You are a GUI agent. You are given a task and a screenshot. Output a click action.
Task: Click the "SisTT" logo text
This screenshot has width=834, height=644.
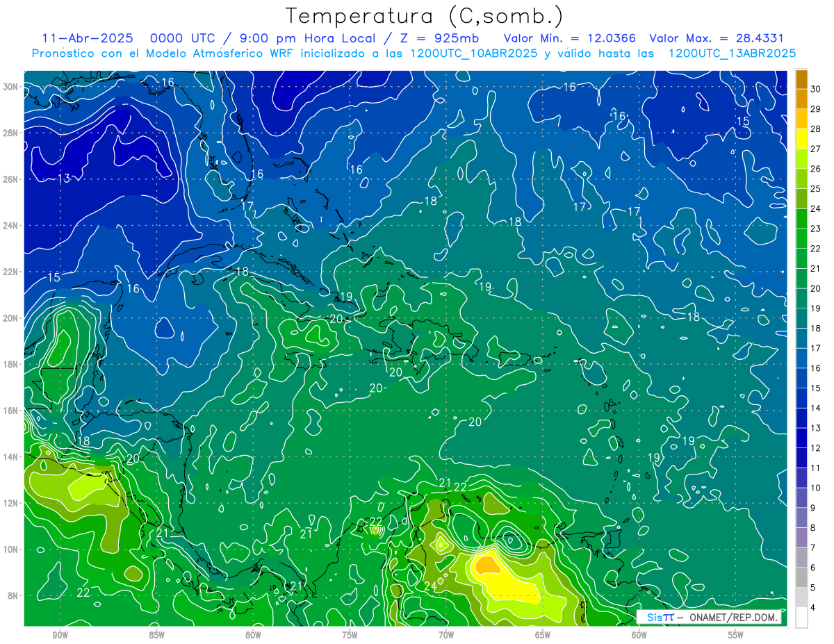pos(660,617)
